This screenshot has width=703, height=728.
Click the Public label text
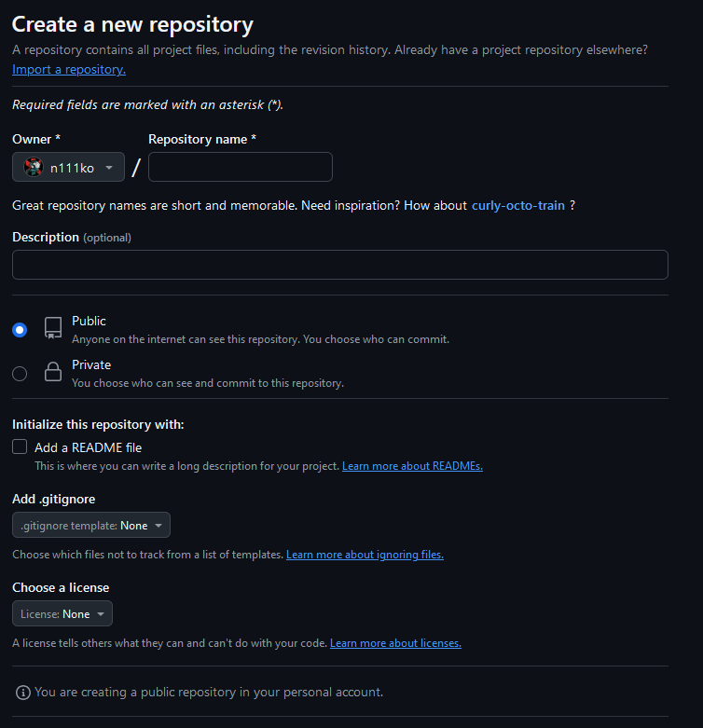click(x=89, y=322)
